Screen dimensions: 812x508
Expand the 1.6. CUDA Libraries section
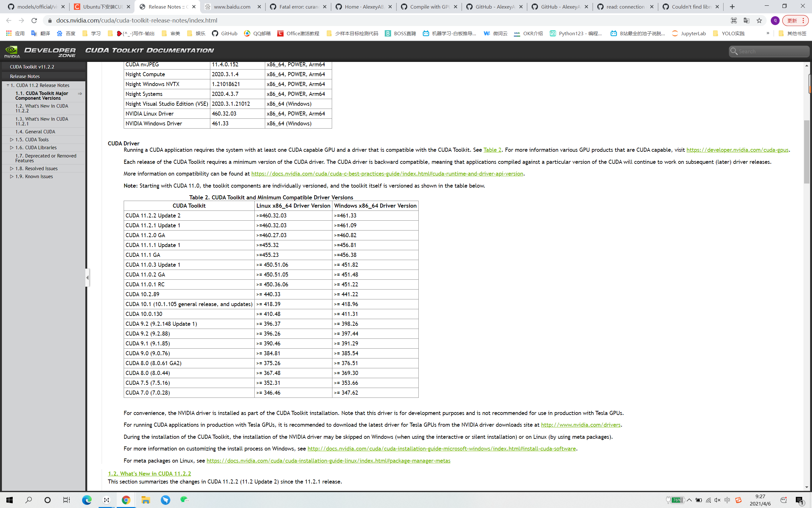12,148
